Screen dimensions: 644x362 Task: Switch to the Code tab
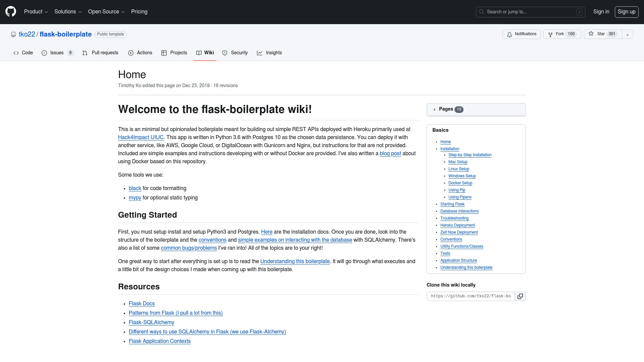point(23,53)
